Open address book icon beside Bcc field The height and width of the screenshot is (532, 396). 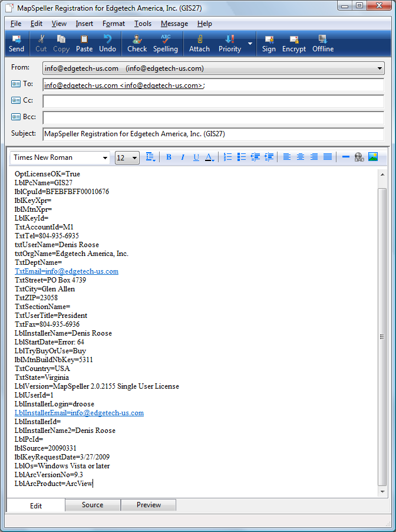15,117
